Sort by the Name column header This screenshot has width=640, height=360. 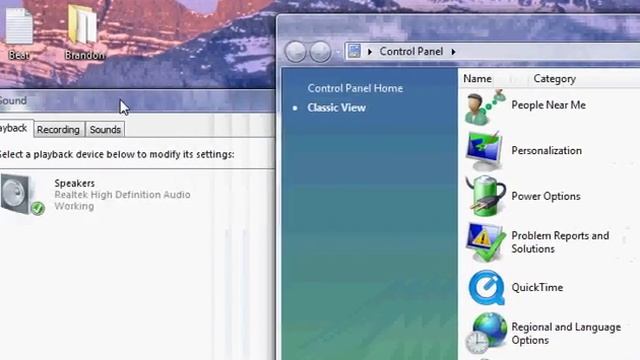pyautogui.click(x=477, y=79)
